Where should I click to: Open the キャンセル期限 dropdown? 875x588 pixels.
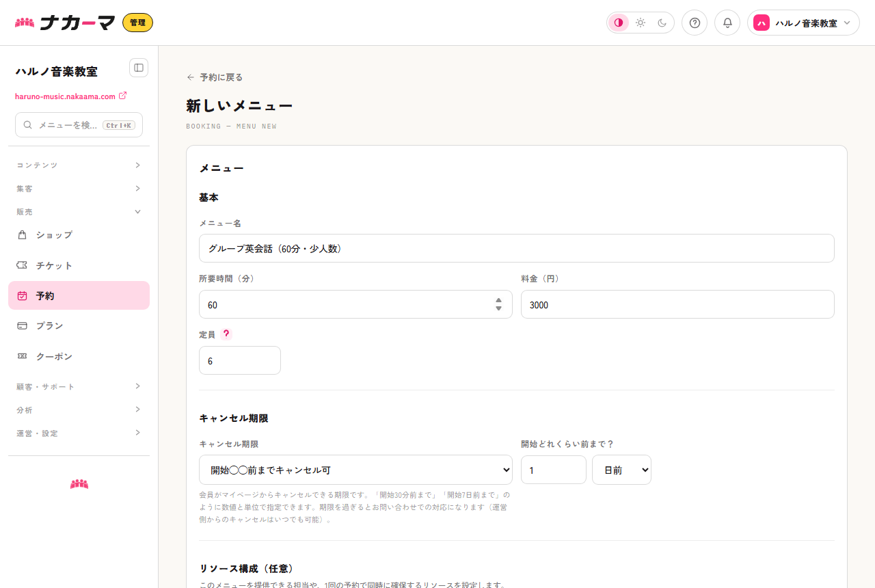(x=355, y=470)
